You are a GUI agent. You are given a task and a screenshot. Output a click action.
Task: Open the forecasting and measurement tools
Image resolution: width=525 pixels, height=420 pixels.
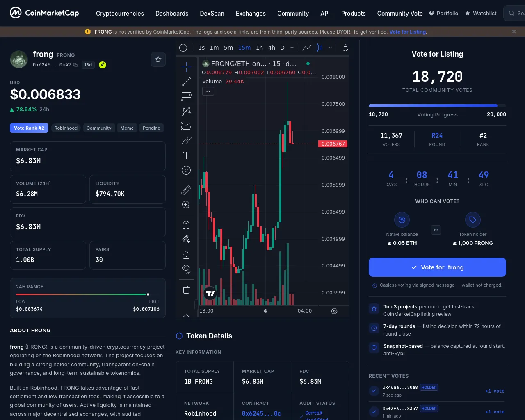pos(186,126)
